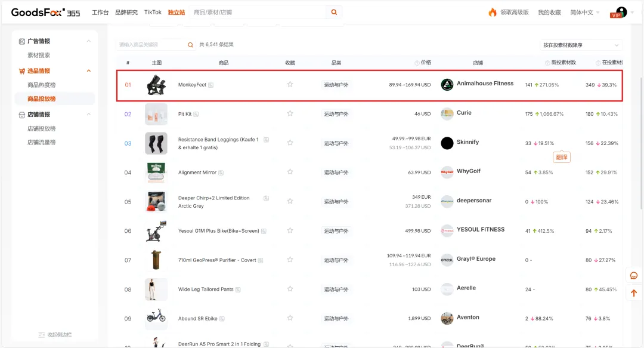Favorite the MonkeyFeet product with star

(290, 84)
